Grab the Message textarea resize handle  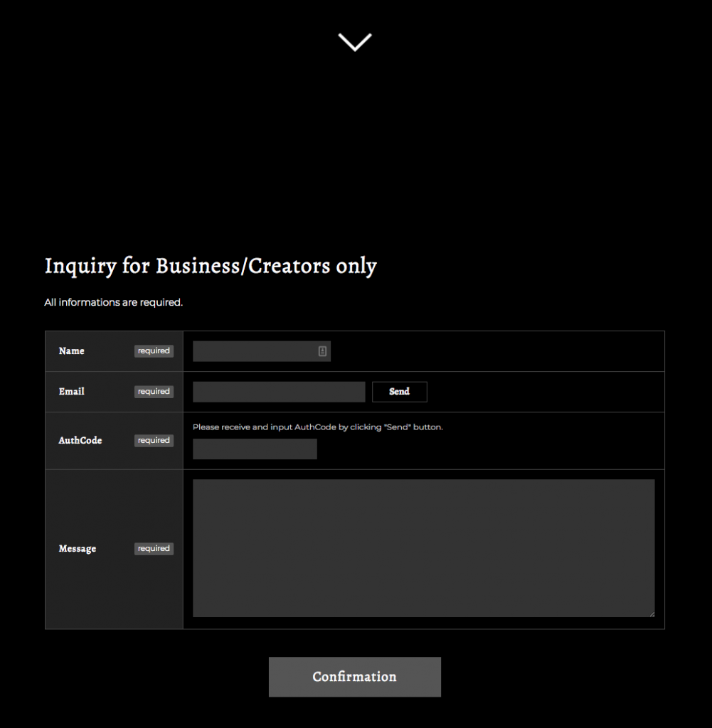point(651,614)
